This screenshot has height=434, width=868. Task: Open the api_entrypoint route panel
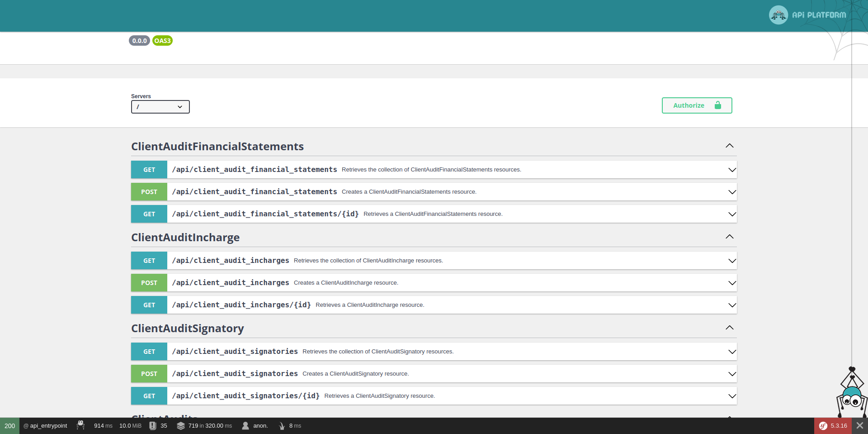pos(45,425)
